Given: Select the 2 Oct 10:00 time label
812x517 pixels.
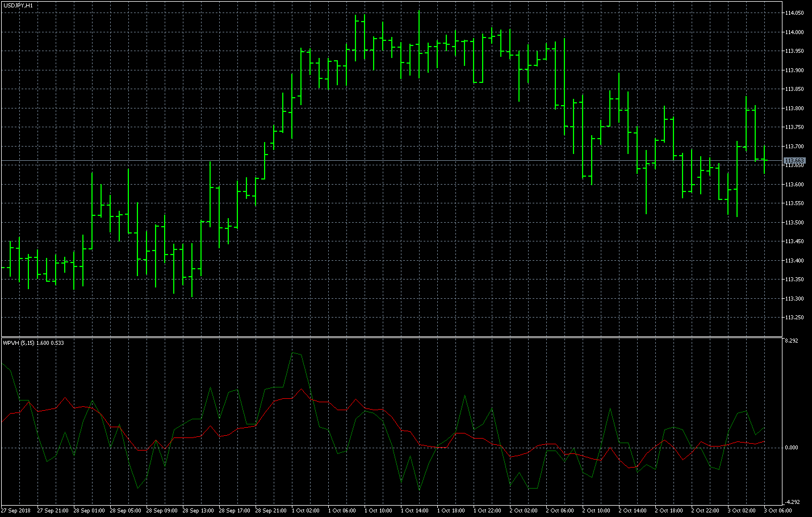Looking at the screenshot, I should (596, 511).
